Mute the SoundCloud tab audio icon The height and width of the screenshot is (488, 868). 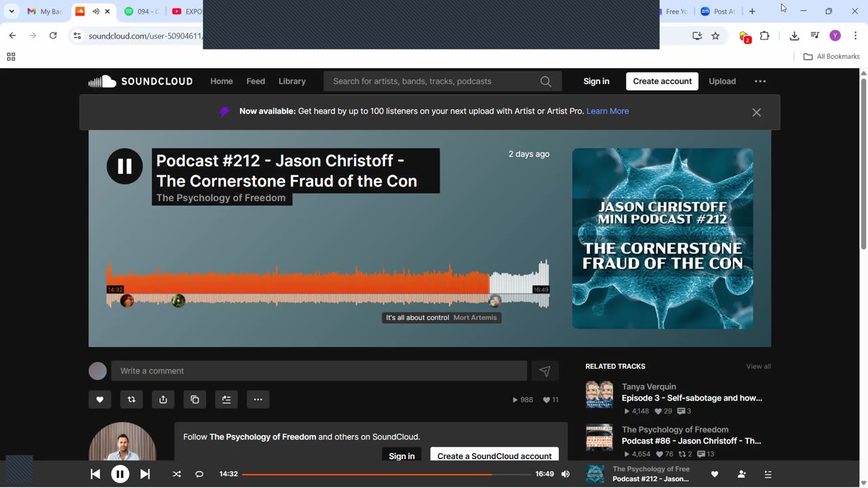point(96,12)
